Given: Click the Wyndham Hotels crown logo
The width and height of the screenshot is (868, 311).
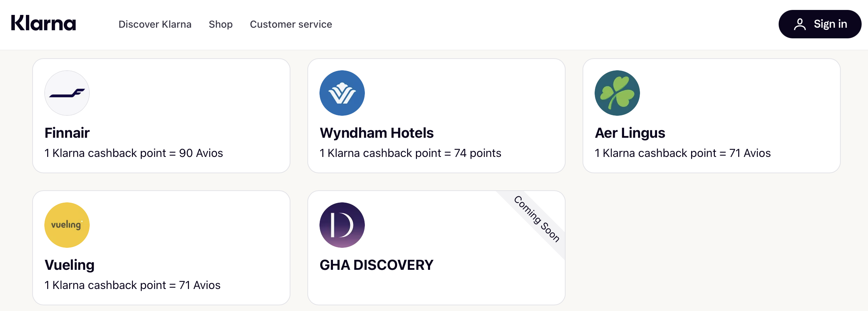Looking at the screenshot, I should pos(342,93).
